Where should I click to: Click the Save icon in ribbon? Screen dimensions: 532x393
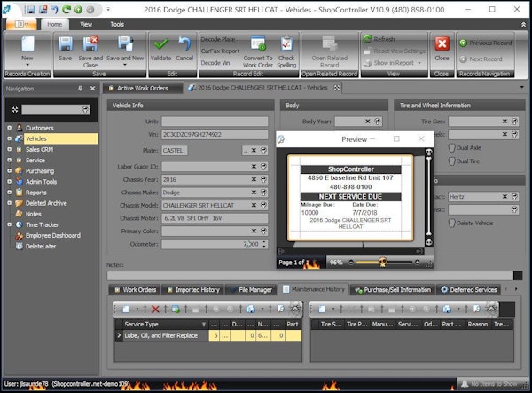click(65, 44)
